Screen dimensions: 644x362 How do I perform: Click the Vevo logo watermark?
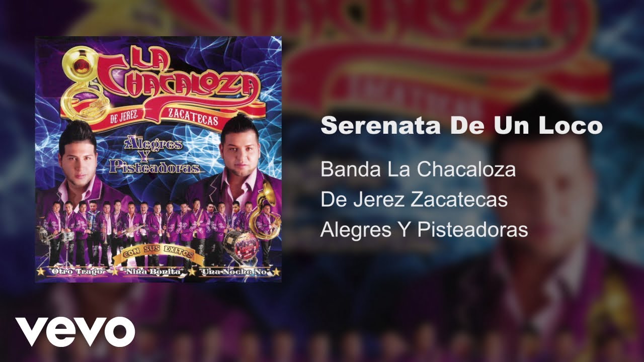(x=75, y=332)
